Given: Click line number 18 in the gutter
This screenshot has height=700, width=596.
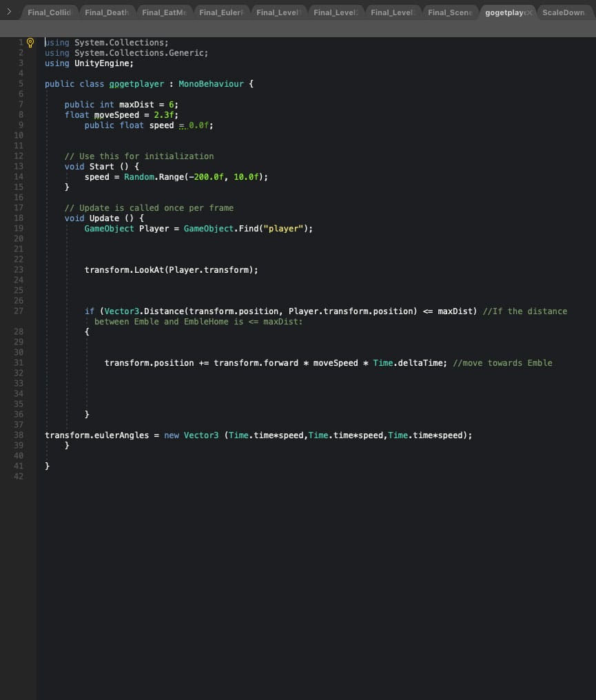Looking at the screenshot, I should pyautogui.click(x=18, y=218).
